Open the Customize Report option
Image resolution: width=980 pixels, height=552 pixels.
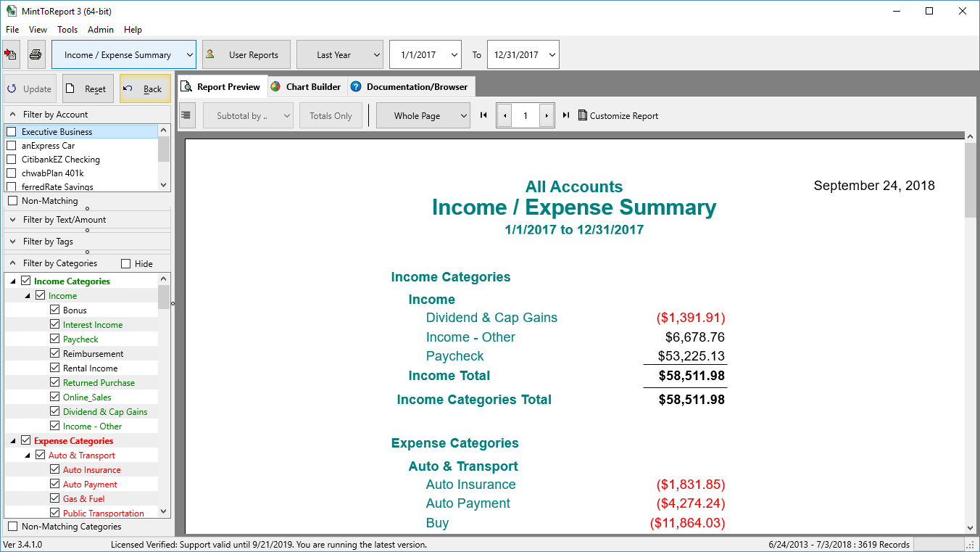pos(618,115)
